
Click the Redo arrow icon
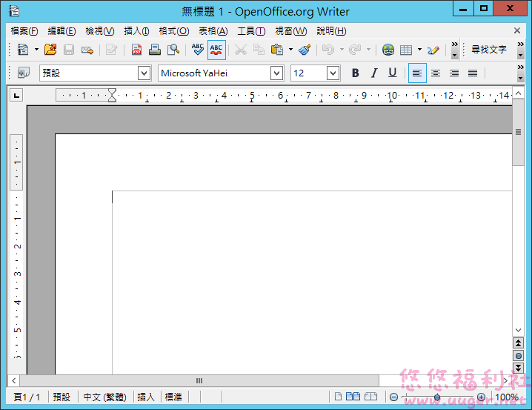(x=355, y=50)
